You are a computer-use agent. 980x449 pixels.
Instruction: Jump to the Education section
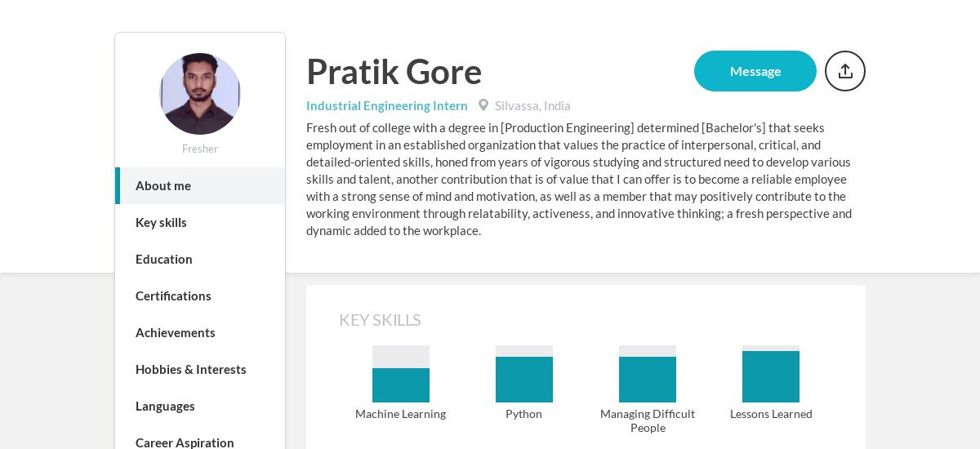[x=200, y=259]
